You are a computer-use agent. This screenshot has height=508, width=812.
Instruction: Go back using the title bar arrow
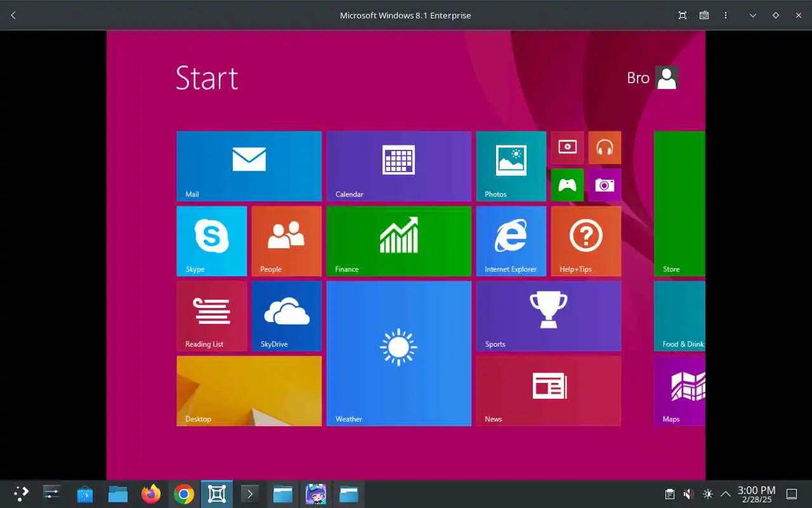(x=13, y=15)
